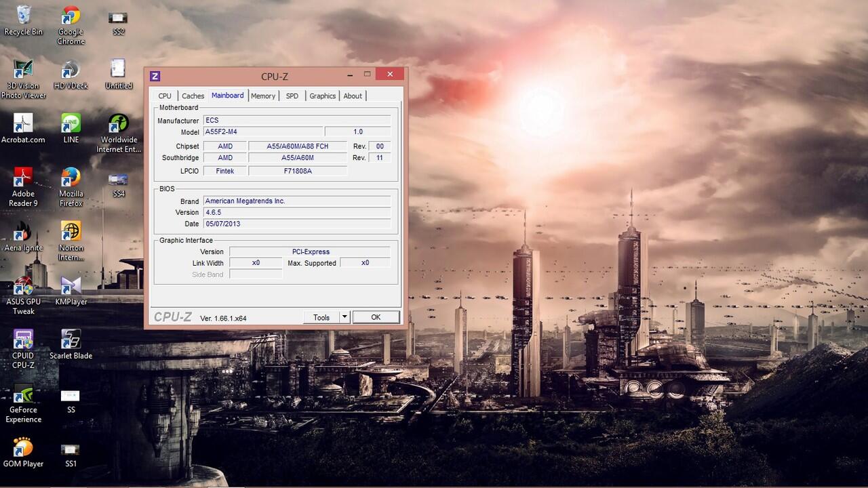Open the Memory tab in CPU-Z

pos(263,96)
